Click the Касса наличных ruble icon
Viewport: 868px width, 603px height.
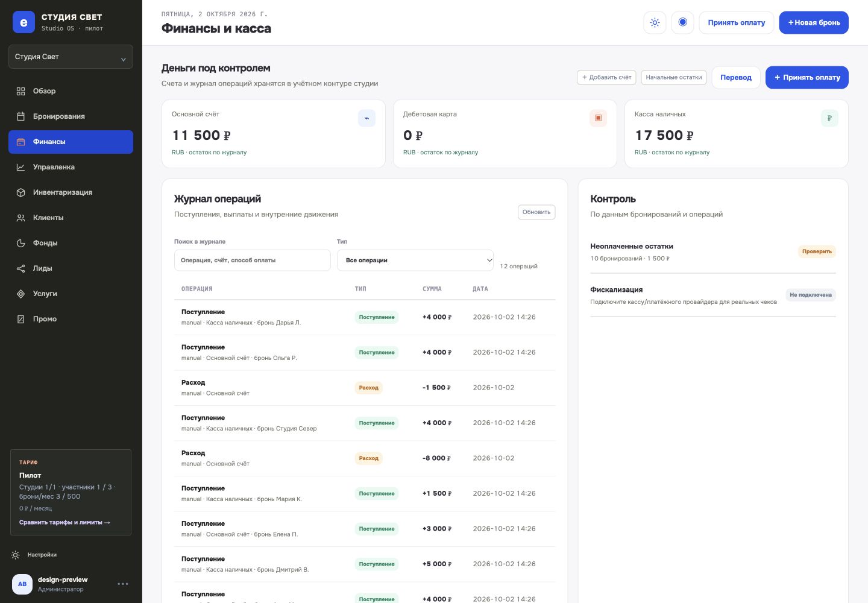[829, 118]
